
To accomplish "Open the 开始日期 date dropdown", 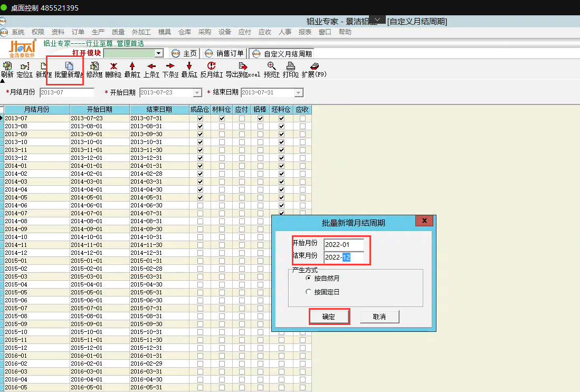I will coord(197,93).
